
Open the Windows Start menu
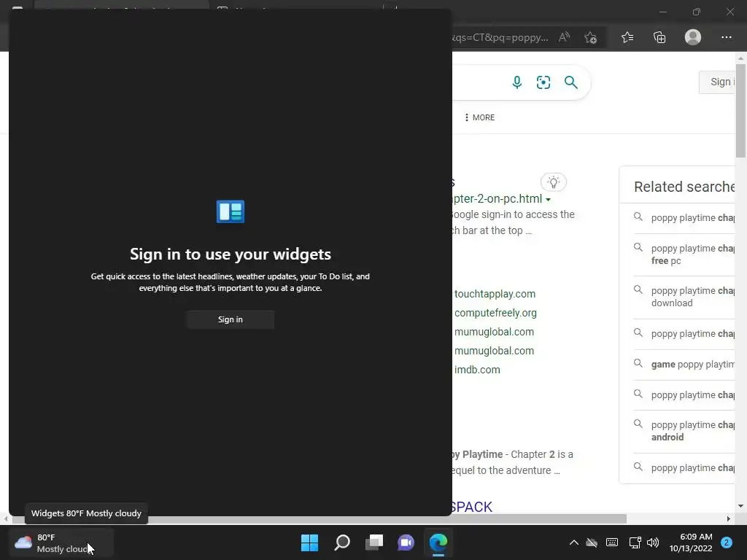point(309,542)
